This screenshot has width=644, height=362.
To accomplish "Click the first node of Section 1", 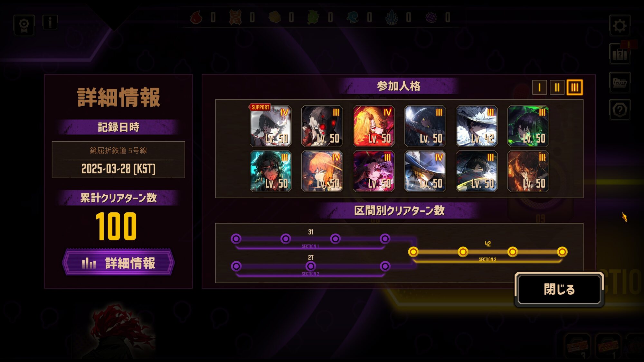I will click(x=236, y=239).
